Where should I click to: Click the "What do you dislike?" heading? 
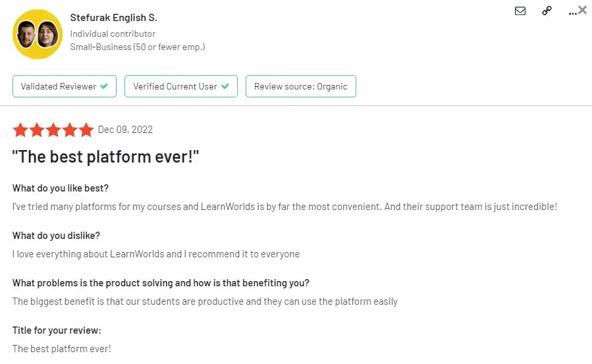coord(56,236)
